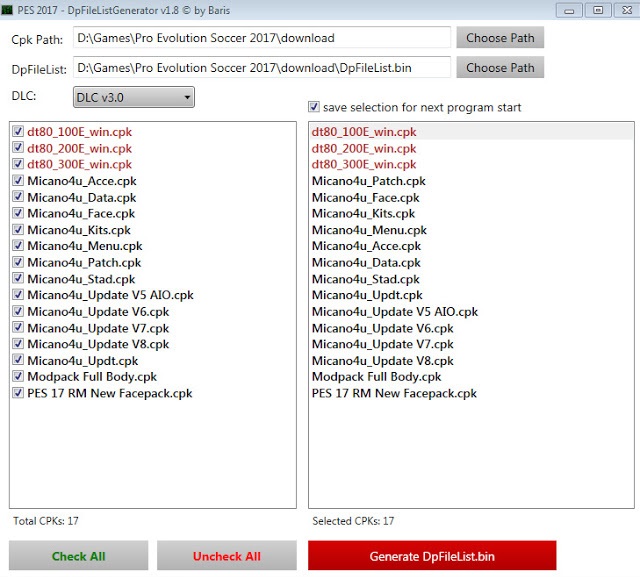The height and width of the screenshot is (577, 640).
Task: Click the Total CPKs: 17 label
Action: click(x=46, y=521)
